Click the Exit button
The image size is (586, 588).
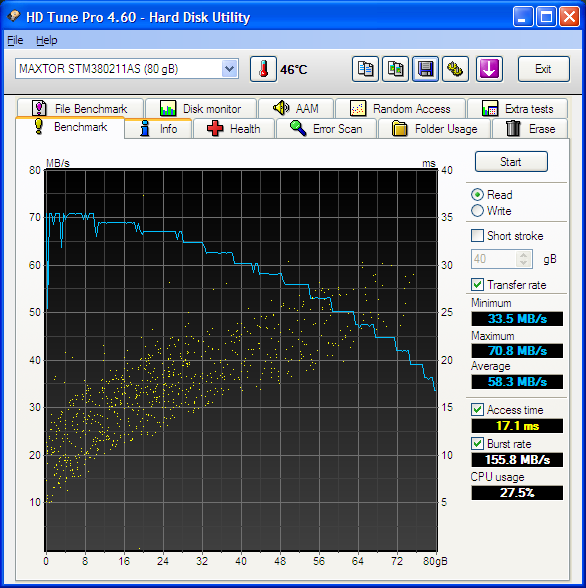pyautogui.click(x=543, y=69)
